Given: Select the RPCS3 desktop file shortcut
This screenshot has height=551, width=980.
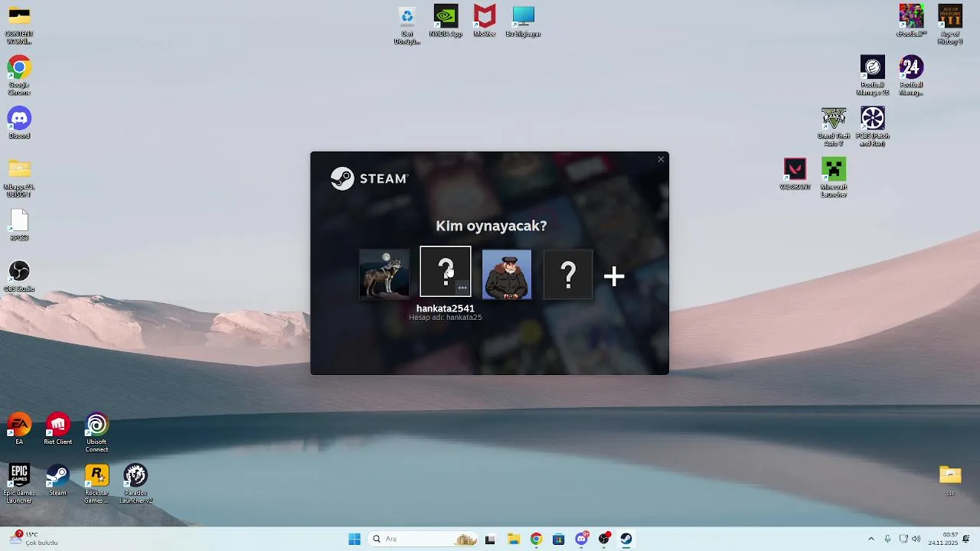Looking at the screenshot, I should click(x=19, y=225).
